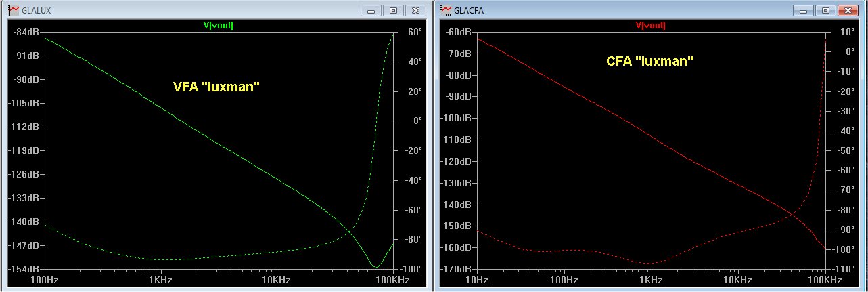This screenshot has width=868, height=292.
Task: Click the 10° phase label in GLACFA
Action: 846,32
